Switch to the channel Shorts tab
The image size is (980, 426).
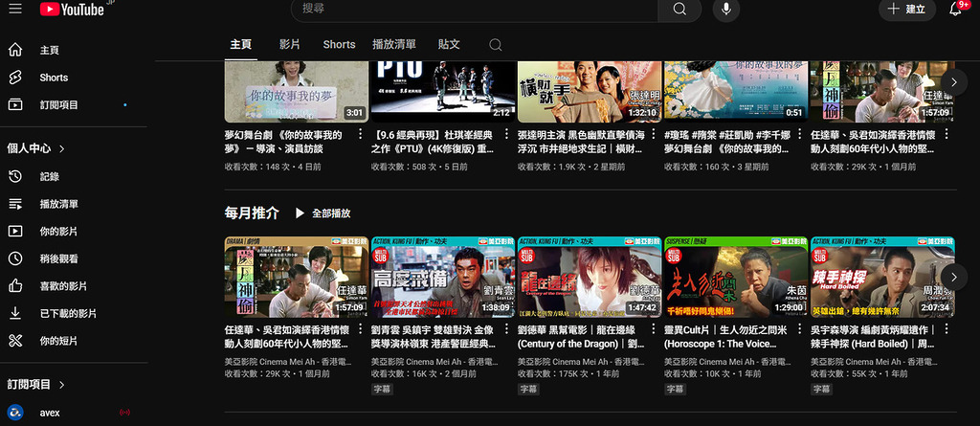[339, 44]
